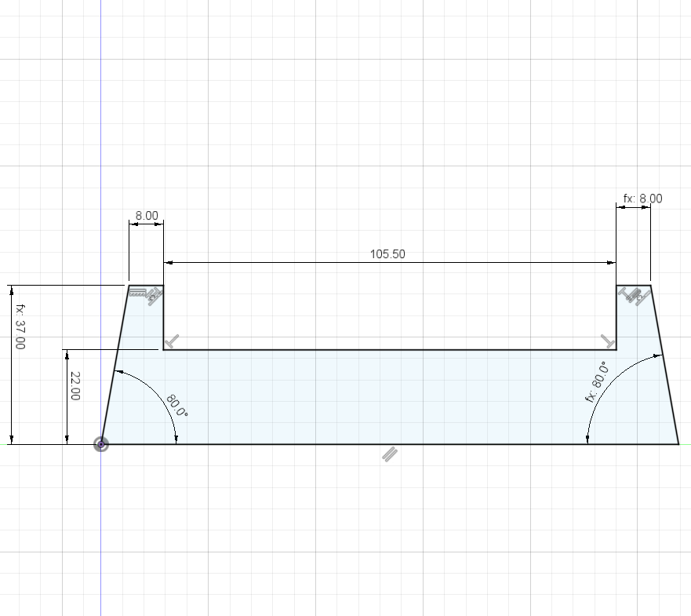Select the inner horizontal line of the channel
The height and width of the screenshot is (616, 691).
click(x=390, y=350)
